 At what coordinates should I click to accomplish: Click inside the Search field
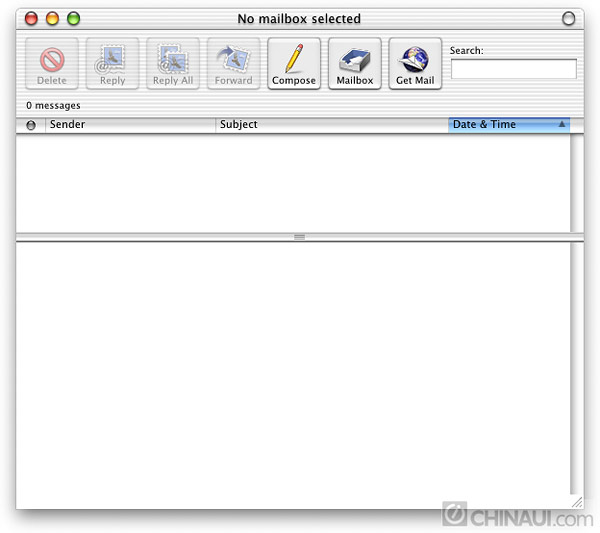pos(513,69)
